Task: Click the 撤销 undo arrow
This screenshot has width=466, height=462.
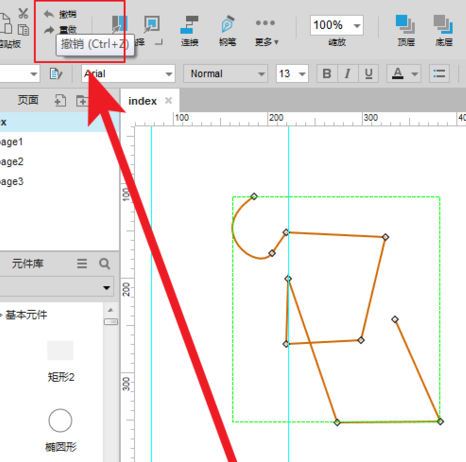Action: (x=49, y=14)
